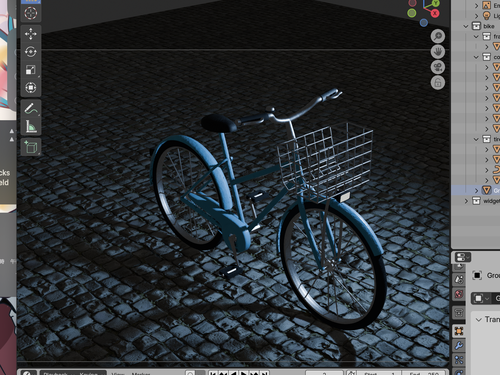Collapse the Transform panel

479,320
